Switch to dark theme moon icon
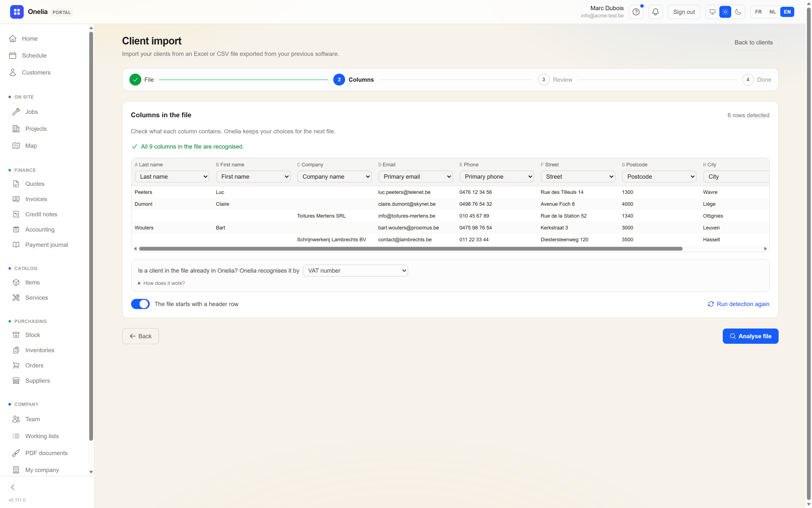 738,12
